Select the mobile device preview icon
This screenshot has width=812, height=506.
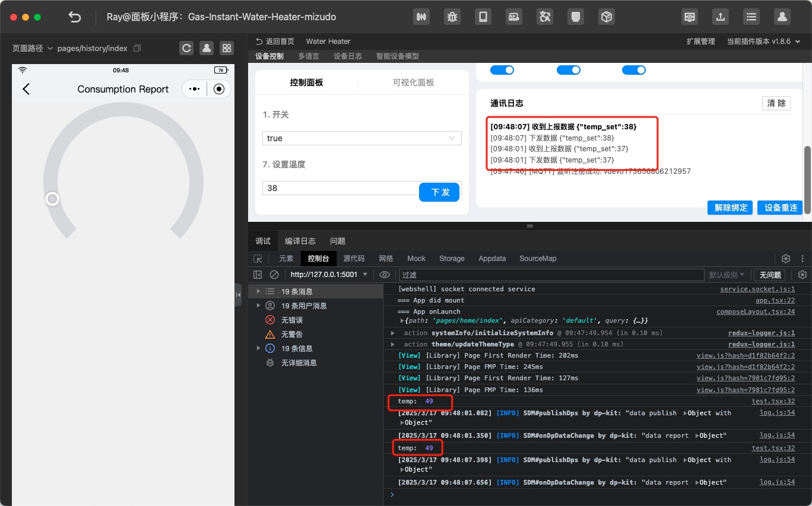[x=483, y=17]
